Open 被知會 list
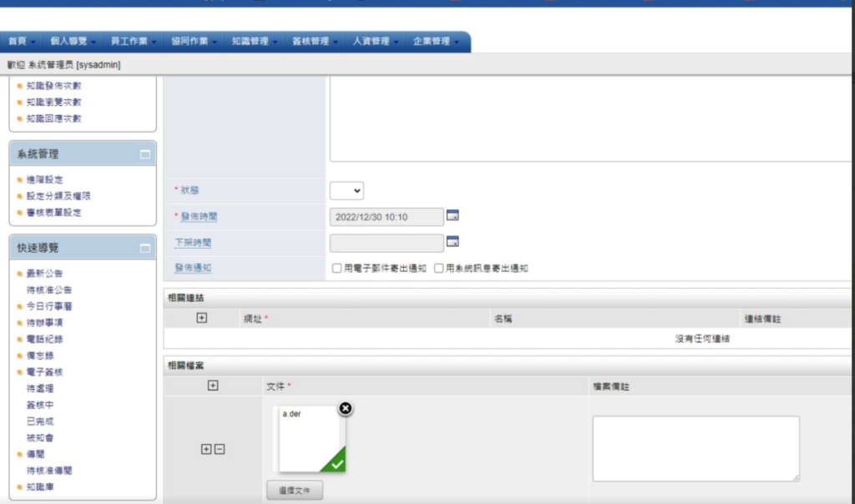The height and width of the screenshot is (504, 855). pos(40,437)
